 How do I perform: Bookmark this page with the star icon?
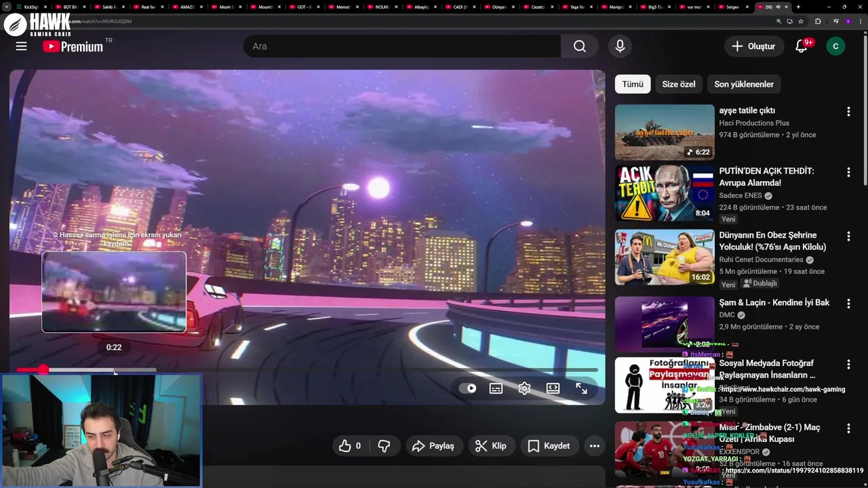click(x=801, y=21)
